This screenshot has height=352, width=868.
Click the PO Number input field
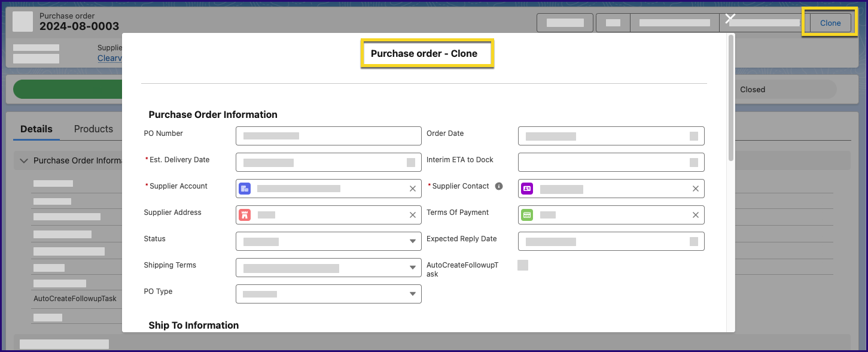coord(328,136)
